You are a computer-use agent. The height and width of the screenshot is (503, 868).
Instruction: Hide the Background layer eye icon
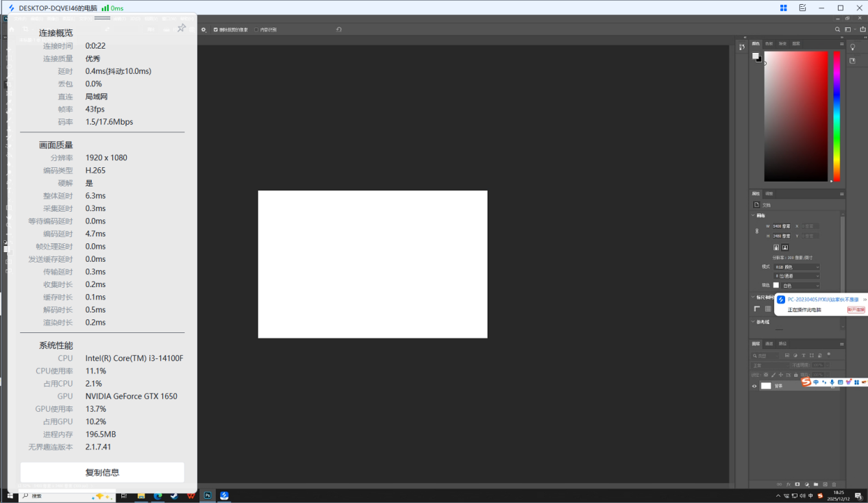coord(754,386)
